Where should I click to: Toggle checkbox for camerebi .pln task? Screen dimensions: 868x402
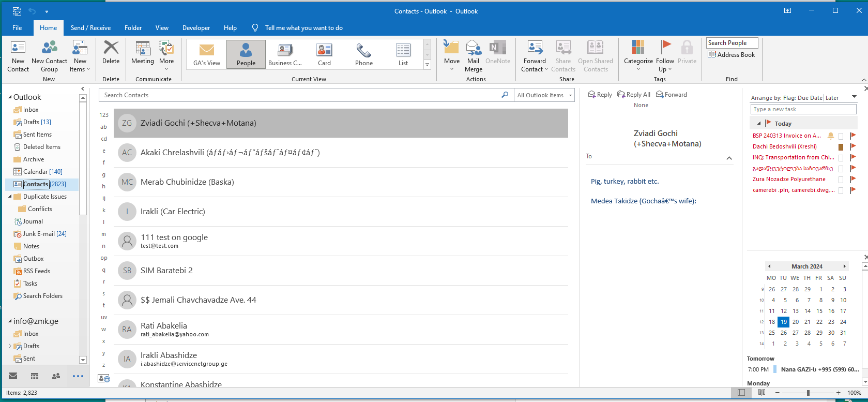[x=841, y=190]
